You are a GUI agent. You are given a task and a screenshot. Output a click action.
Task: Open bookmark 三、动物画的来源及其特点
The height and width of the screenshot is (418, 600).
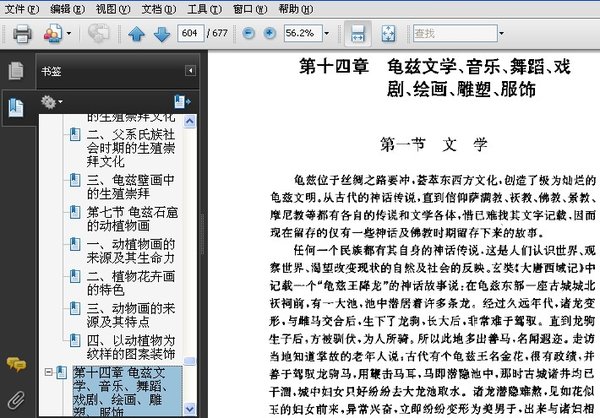(131, 315)
